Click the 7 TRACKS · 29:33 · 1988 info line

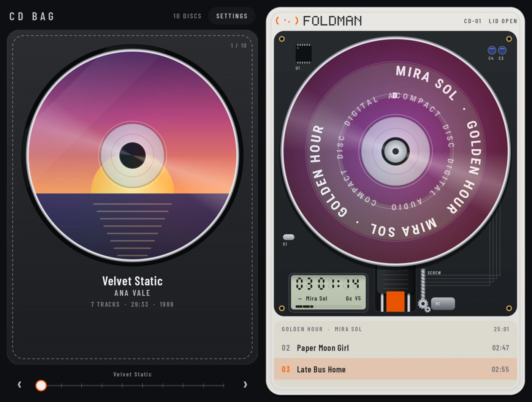(132, 304)
